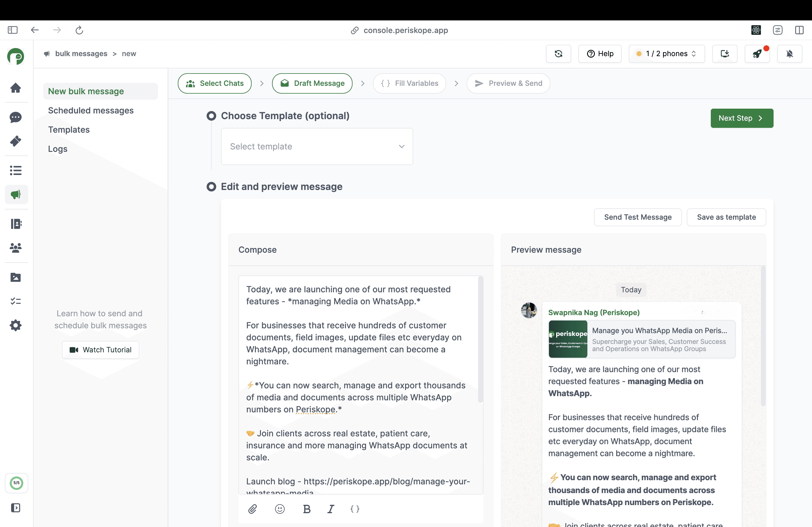Click Choose Template step marker
Image resolution: width=812 pixels, height=527 pixels.
coord(211,116)
